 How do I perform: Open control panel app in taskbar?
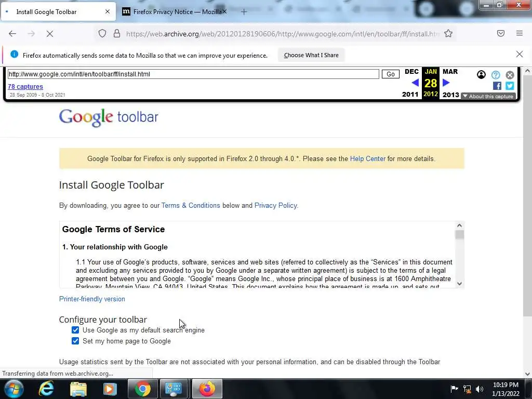(174, 389)
